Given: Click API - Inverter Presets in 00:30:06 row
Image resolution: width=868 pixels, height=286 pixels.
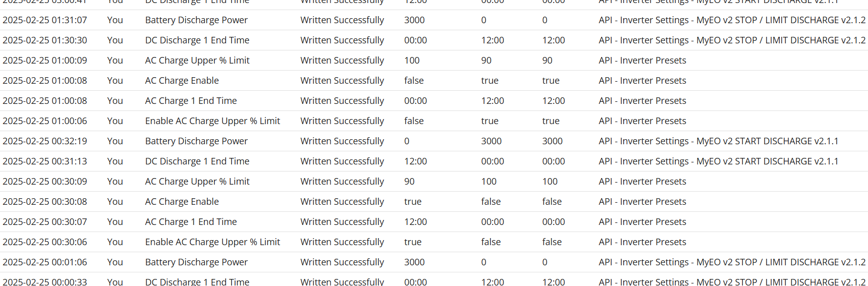Looking at the screenshot, I should click(642, 242).
